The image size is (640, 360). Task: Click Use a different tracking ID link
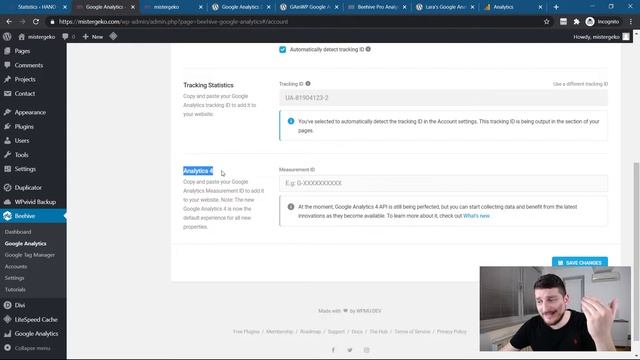click(580, 84)
